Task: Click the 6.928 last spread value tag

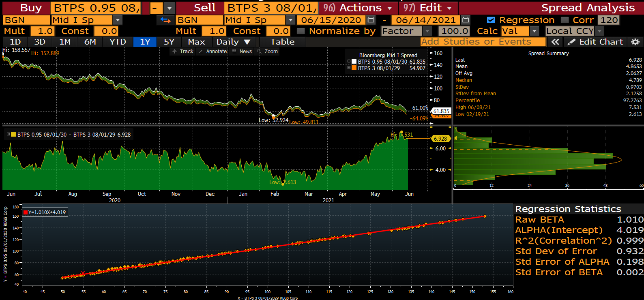Action: (x=440, y=138)
